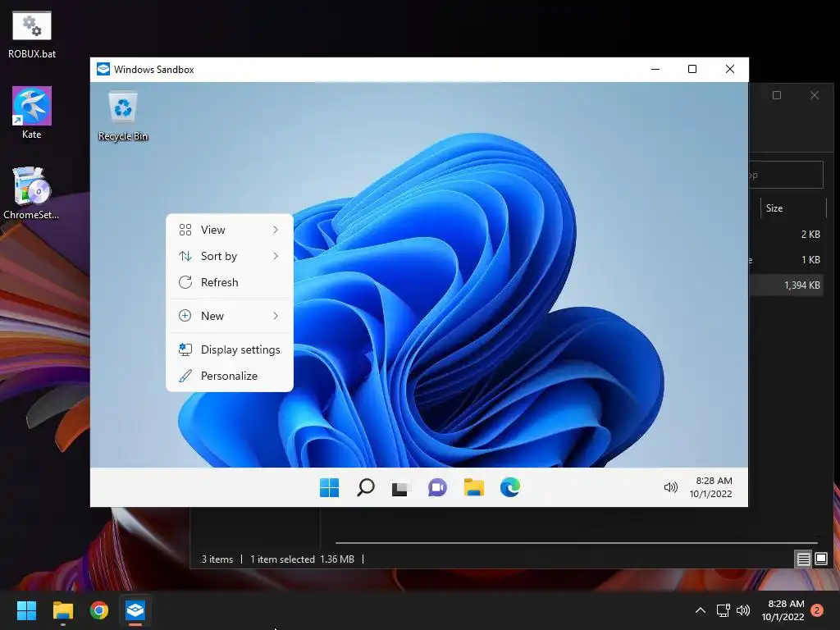
Task: Close the Windows Sandbox window
Action: (729, 69)
